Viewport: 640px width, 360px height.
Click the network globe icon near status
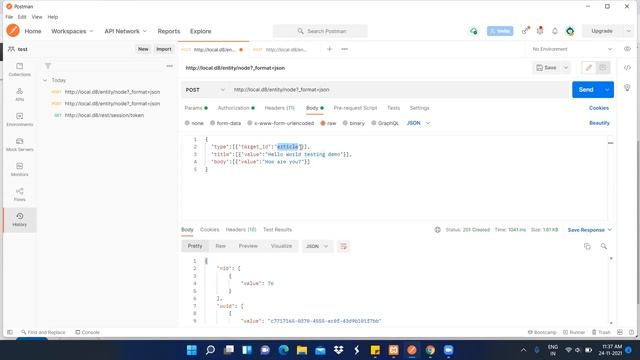pyautogui.click(x=438, y=230)
